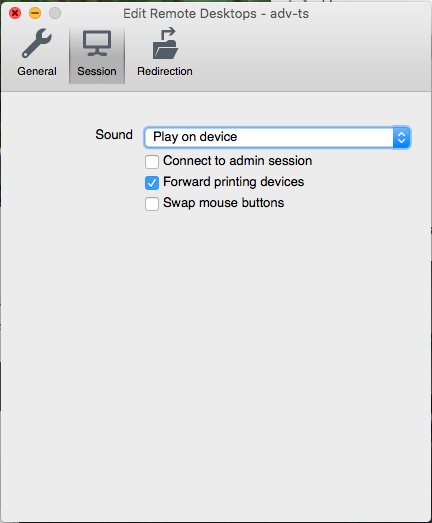
Task: Click the 'Edit Remote Desktops - adv-ts' title
Action: point(216,14)
